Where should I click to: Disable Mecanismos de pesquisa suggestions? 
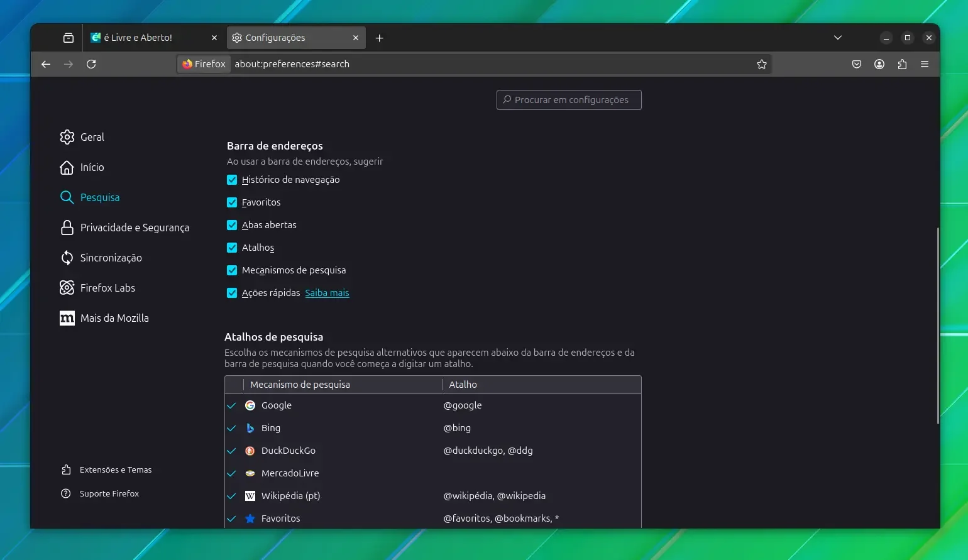232,270
